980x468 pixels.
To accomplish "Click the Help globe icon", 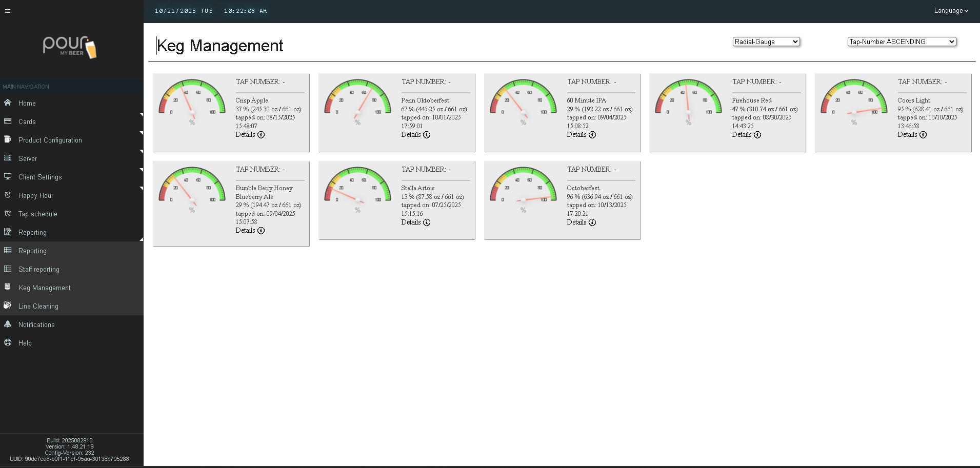I will point(8,343).
